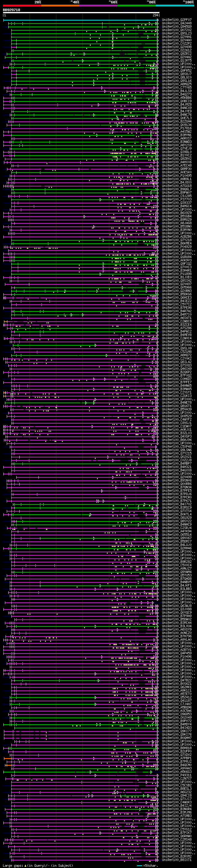197x868 pixels.
Task: Select hit label UniRef100_C0Z2P2
Action: pos(177,43)
